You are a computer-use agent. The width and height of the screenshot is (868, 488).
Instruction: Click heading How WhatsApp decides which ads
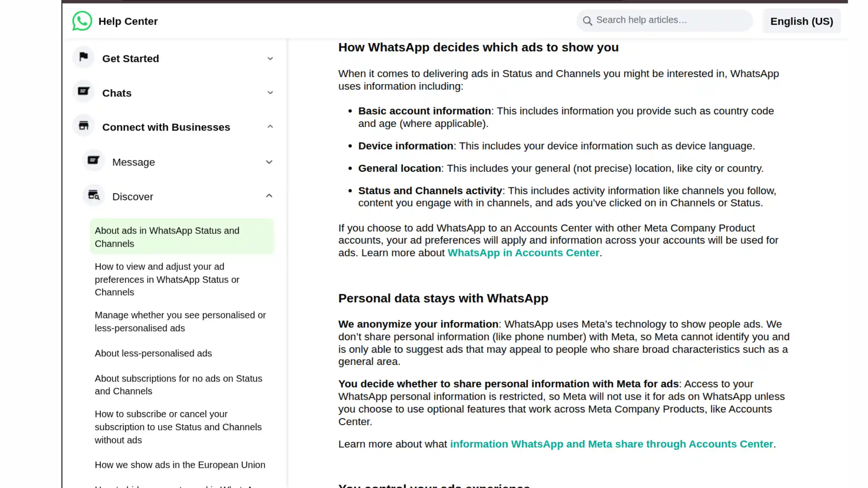click(x=478, y=47)
